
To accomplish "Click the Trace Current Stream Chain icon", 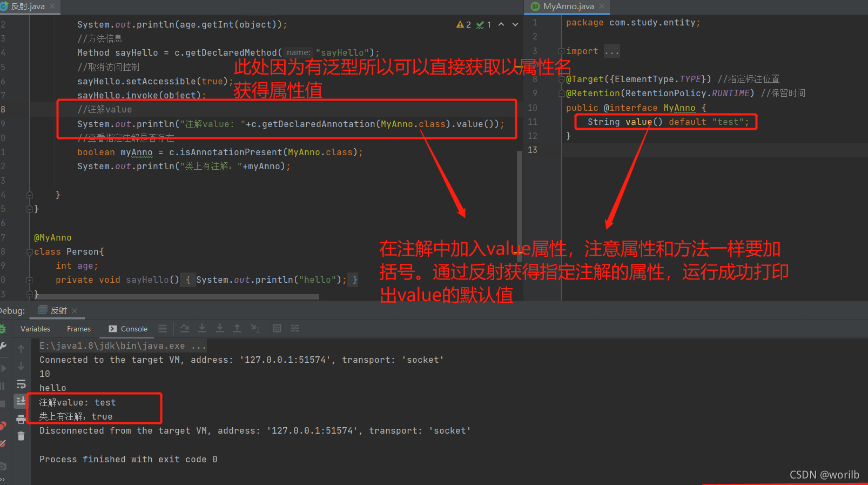I will [x=295, y=328].
